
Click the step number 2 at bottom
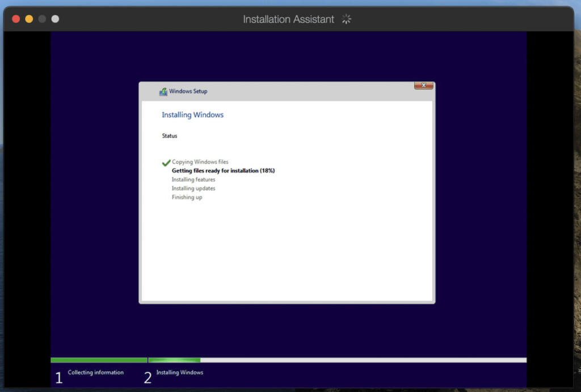coord(148,378)
